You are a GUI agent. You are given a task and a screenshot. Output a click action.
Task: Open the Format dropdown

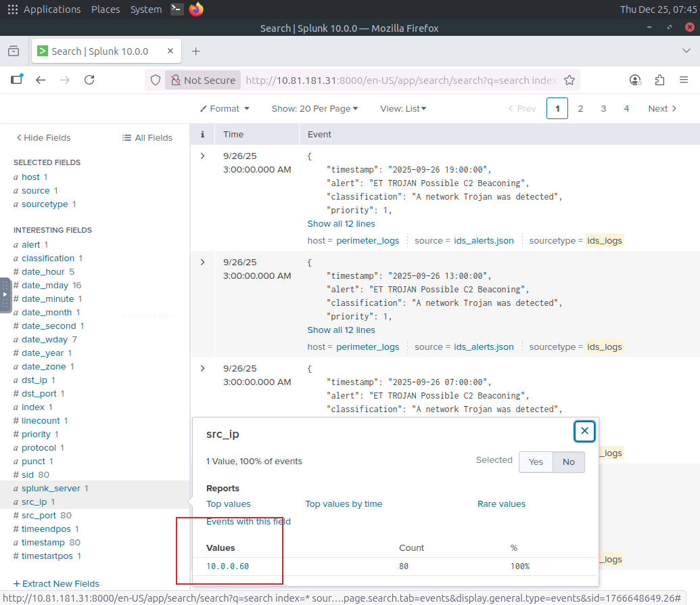(x=225, y=108)
